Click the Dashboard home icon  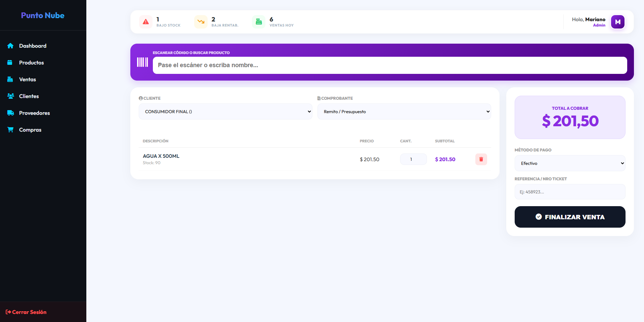10,46
